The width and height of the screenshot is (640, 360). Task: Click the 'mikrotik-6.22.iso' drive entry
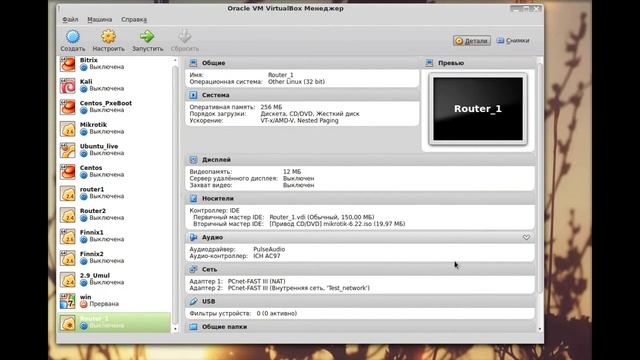pyautogui.click(x=337, y=224)
